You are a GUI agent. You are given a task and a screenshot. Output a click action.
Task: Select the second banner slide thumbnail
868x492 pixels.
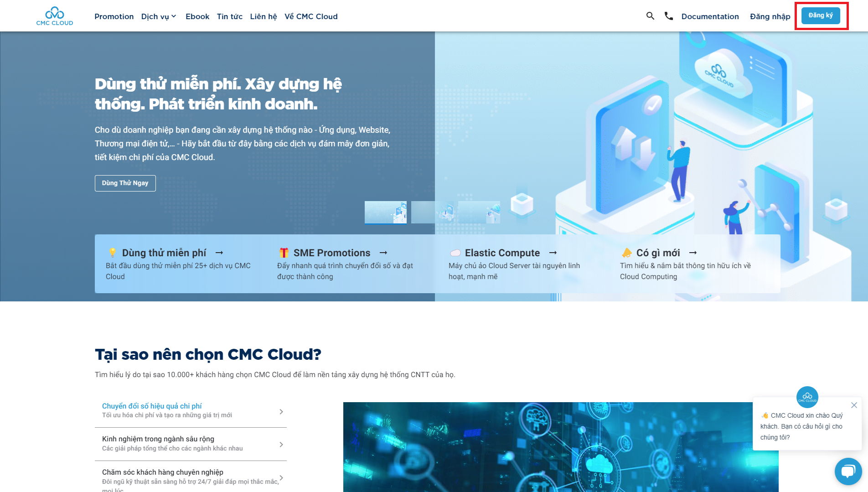click(x=432, y=212)
